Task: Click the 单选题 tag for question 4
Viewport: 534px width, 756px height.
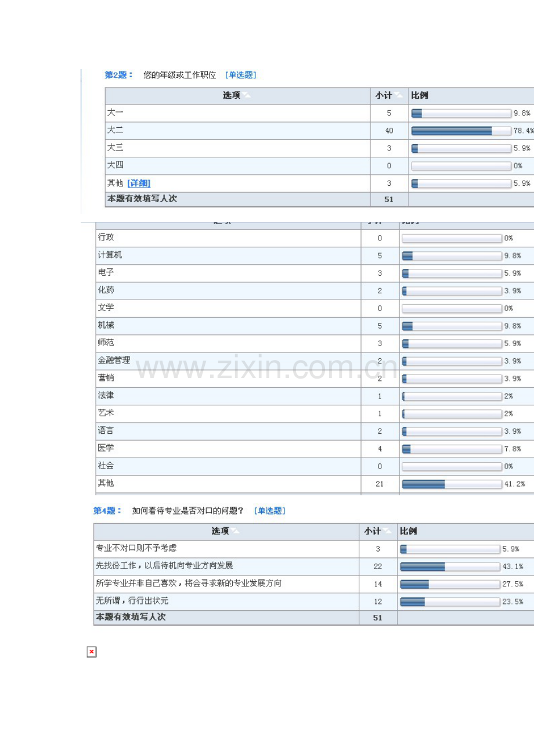Action: tap(269, 511)
